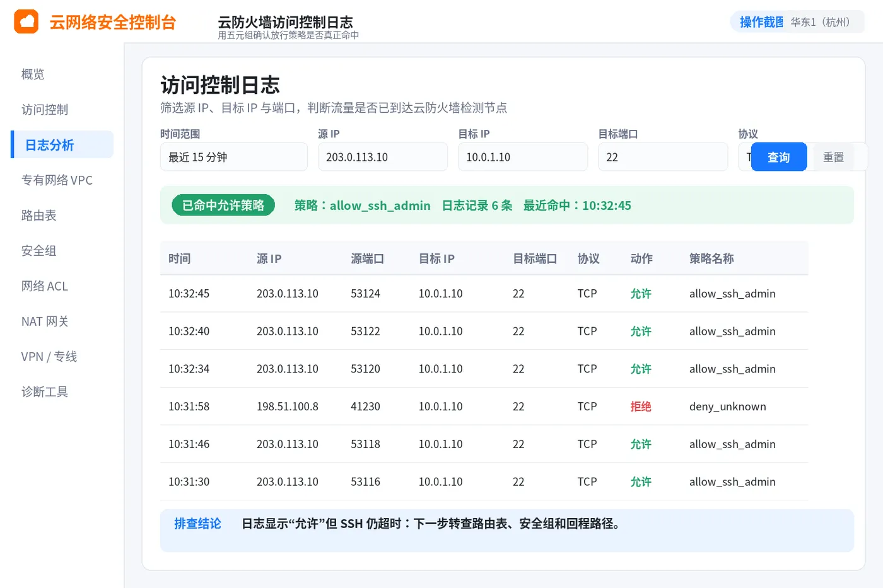Click the red 拒绝 action cell

(641, 406)
